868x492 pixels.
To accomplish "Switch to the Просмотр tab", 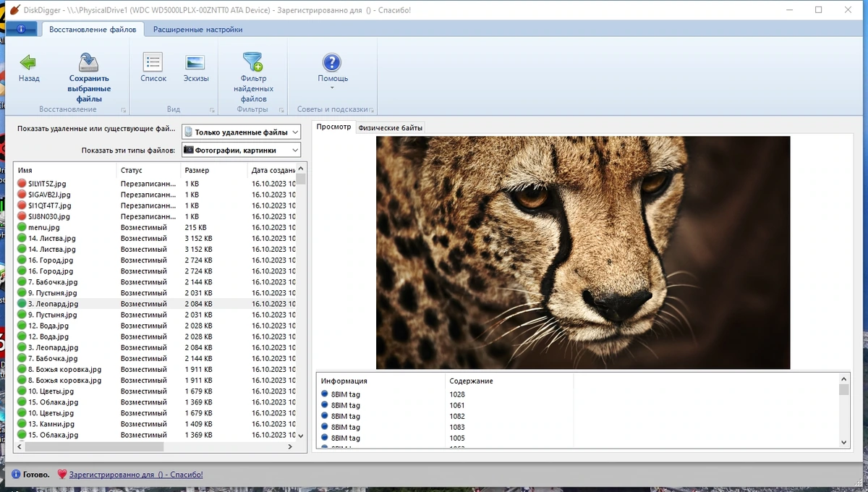I will pos(334,127).
